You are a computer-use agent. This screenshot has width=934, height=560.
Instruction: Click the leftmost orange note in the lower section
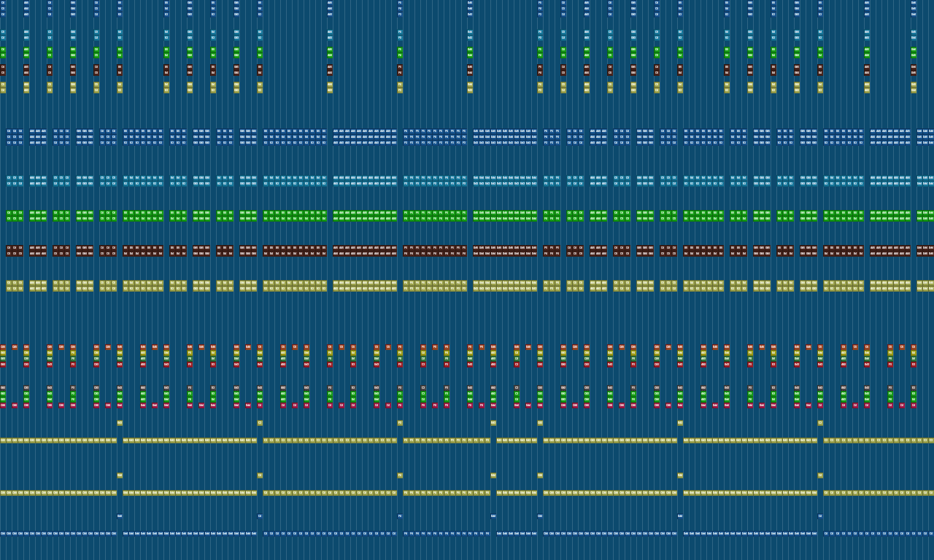3,347
